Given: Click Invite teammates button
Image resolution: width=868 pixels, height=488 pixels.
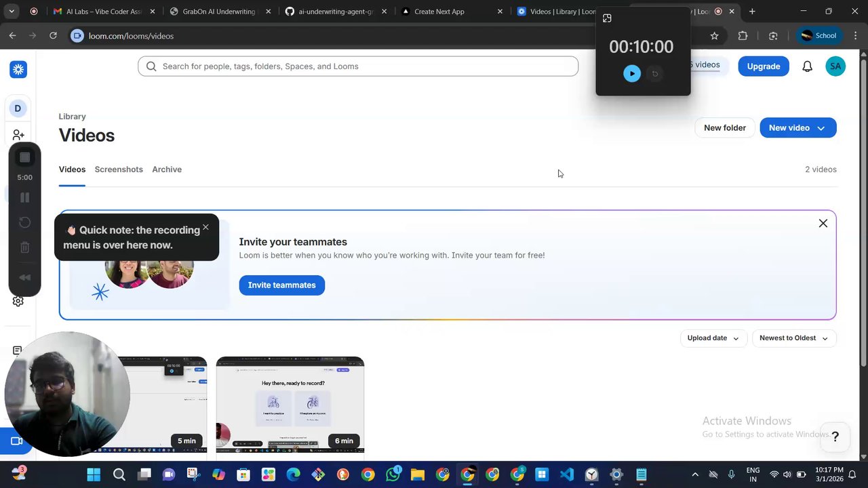Looking at the screenshot, I should click(282, 285).
